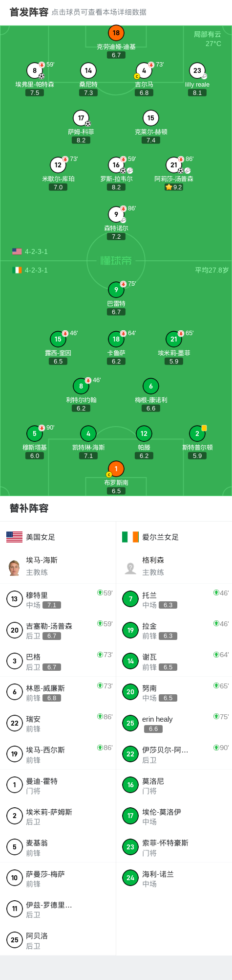
Task: Tap Ireland forward number 9 巴雷特 icon
Action: click(116, 290)
